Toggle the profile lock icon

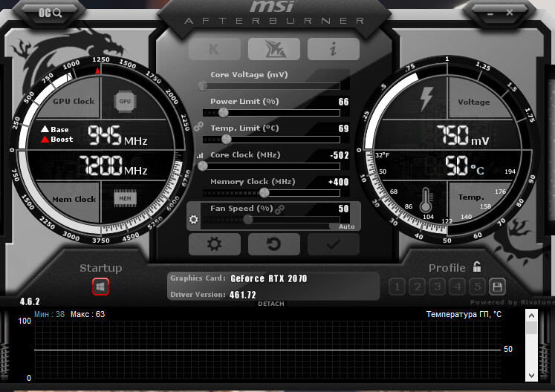477,267
